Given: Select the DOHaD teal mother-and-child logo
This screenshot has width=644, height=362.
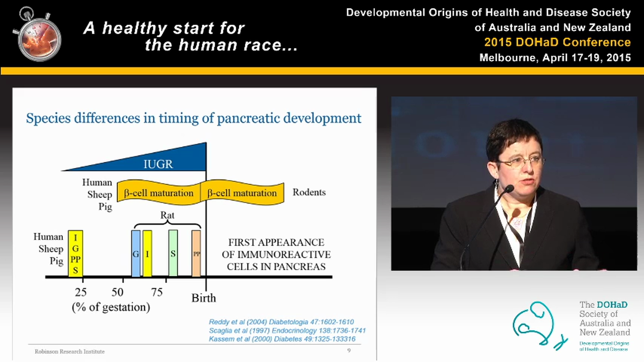Looking at the screenshot, I should click(538, 324).
